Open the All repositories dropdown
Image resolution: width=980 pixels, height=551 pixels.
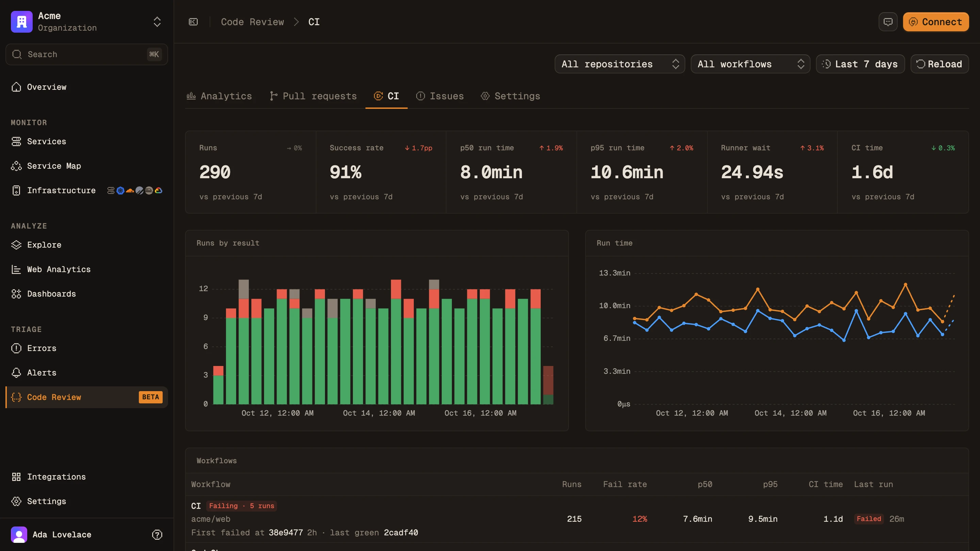pyautogui.click(x=620, y=64)
